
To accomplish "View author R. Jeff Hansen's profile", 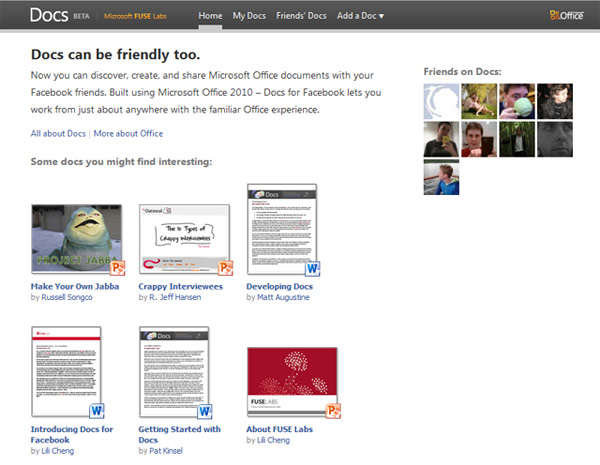I will pos(175,297).
